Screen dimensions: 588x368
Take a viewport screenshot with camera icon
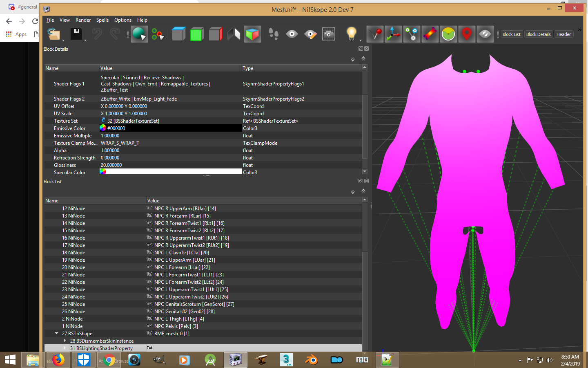point(329,34)
